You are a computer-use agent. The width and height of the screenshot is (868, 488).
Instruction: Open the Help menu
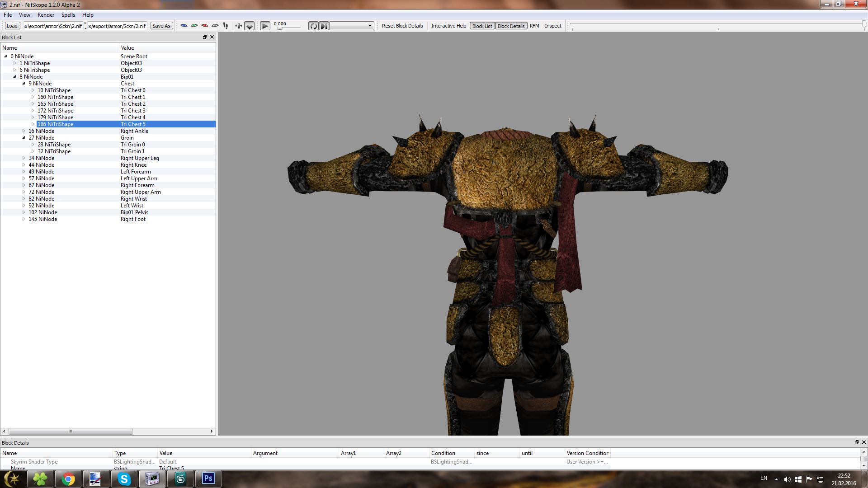(88, 15)
